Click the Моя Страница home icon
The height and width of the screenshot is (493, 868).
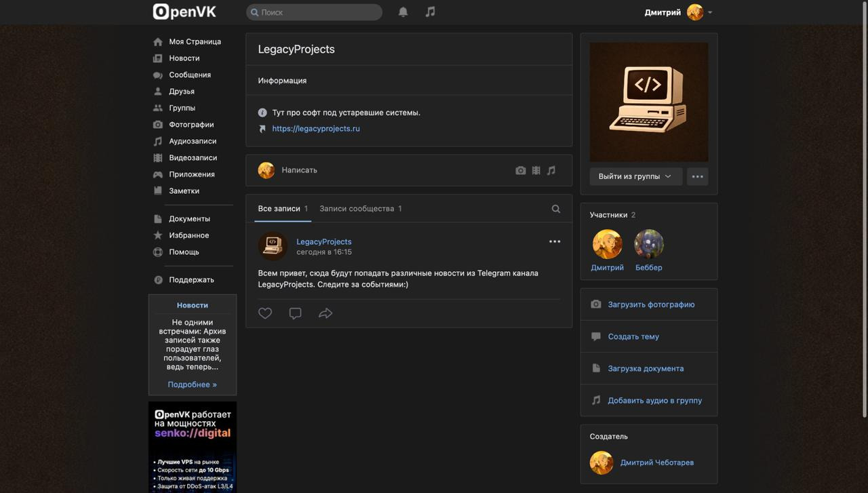pyautogui.click(x=158, y=42)
